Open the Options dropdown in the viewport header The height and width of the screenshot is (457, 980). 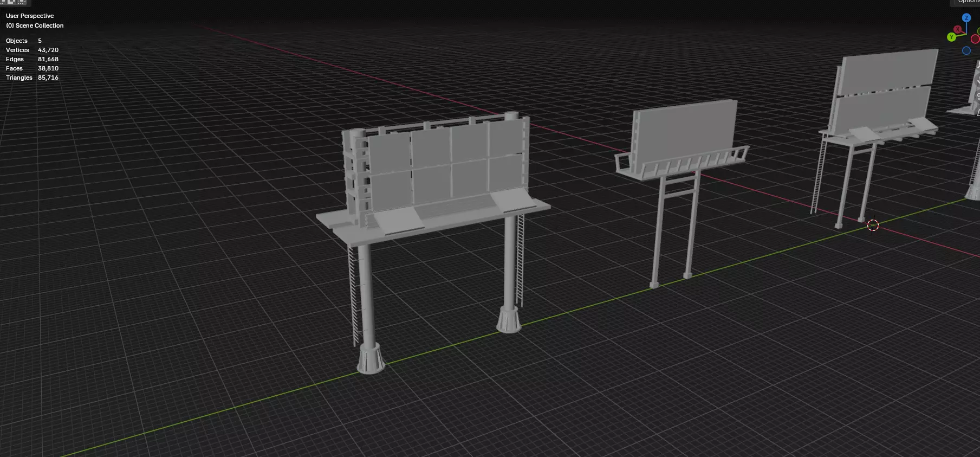(x=966, y=2)
